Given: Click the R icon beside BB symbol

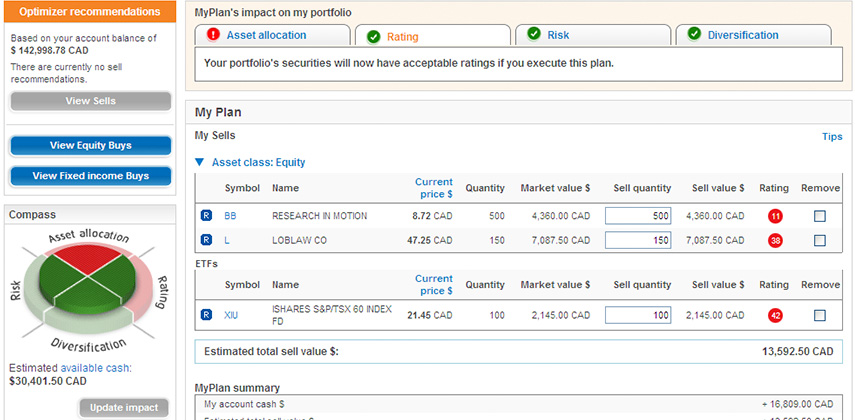Looking at the screenshot, I should coord(207,215).
